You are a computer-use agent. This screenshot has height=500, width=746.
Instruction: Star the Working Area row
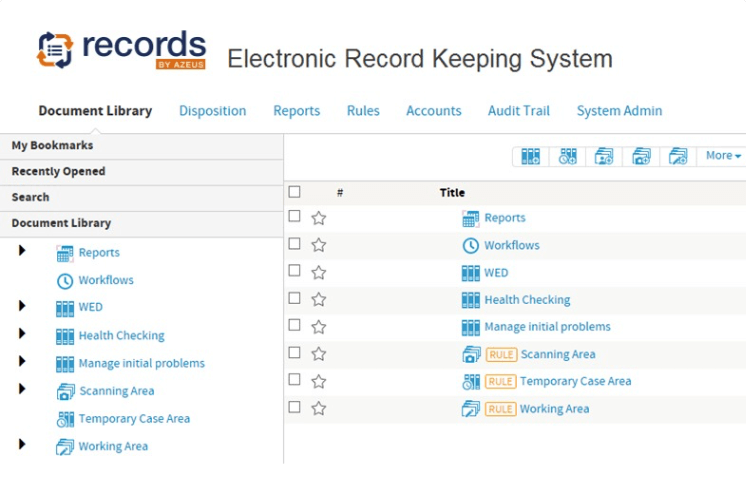point(319,408)
